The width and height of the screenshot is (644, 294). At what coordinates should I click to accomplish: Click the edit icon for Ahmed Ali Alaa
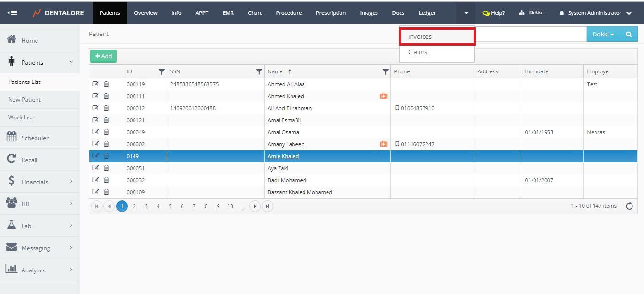96,84
